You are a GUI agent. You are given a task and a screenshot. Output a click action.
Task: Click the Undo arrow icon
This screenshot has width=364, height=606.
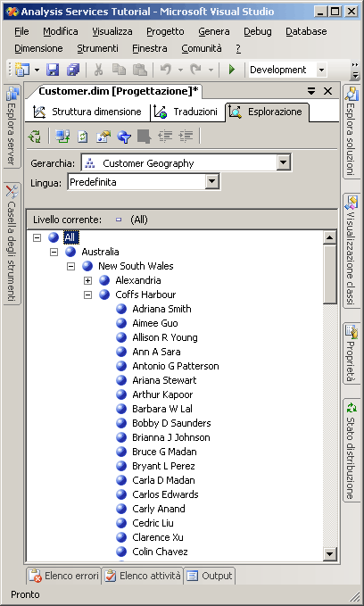[166, 70]
